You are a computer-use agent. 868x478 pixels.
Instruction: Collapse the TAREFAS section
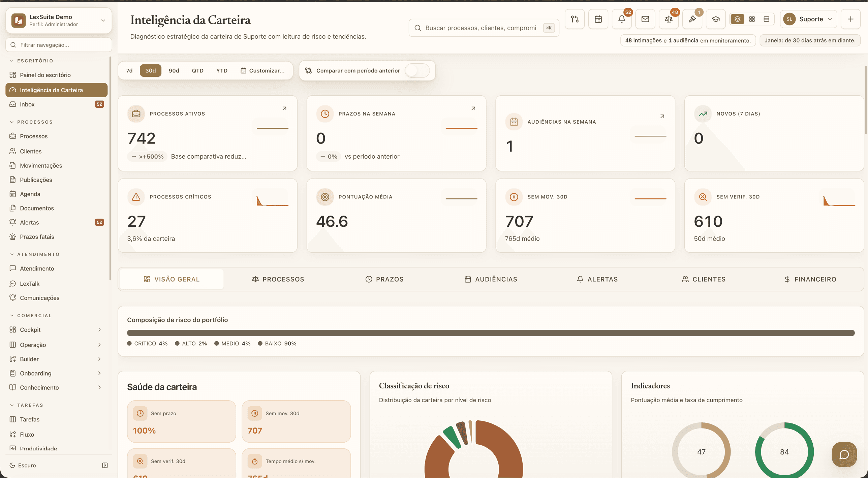[x=26, y=405]
